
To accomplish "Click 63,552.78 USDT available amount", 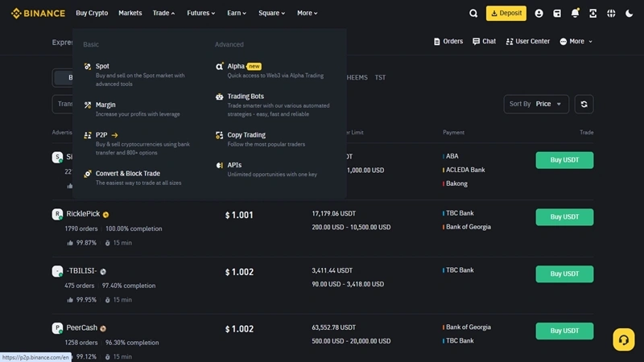I will click(x=333, y=327).
